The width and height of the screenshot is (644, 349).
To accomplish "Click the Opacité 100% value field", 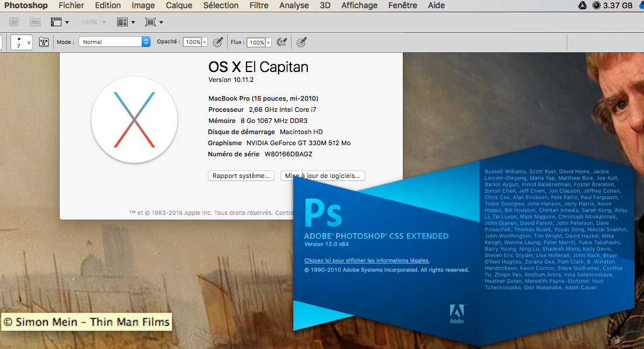I will click(x=192, y=42).
